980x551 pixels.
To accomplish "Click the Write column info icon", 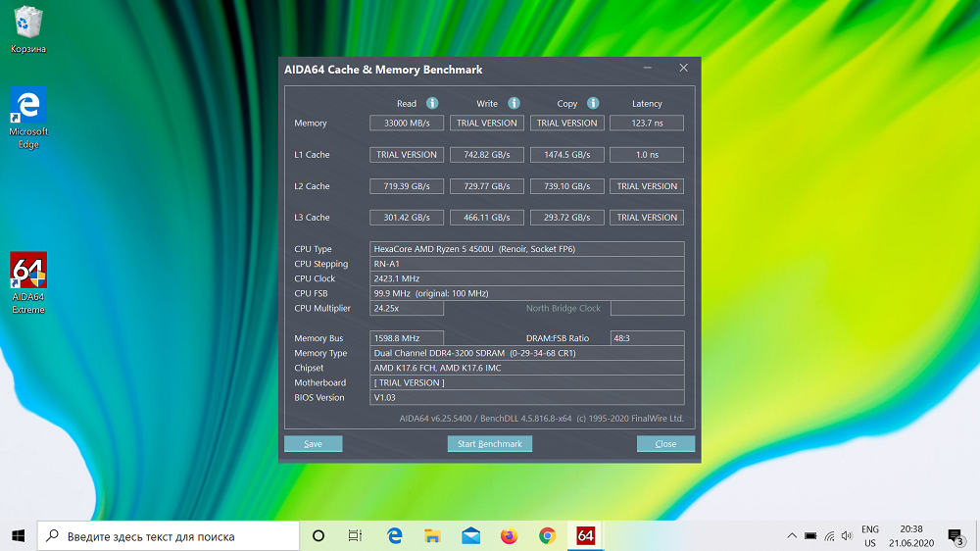I will pos(514,103).
